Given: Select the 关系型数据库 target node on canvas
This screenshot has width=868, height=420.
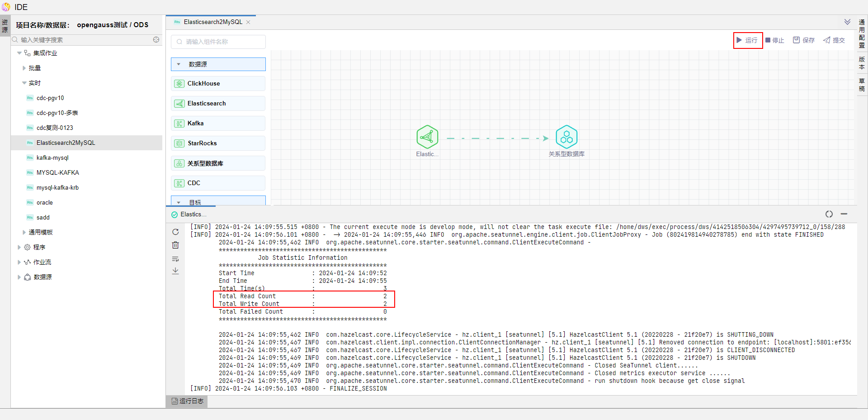Looking at the screenshot, I should 566,137.
